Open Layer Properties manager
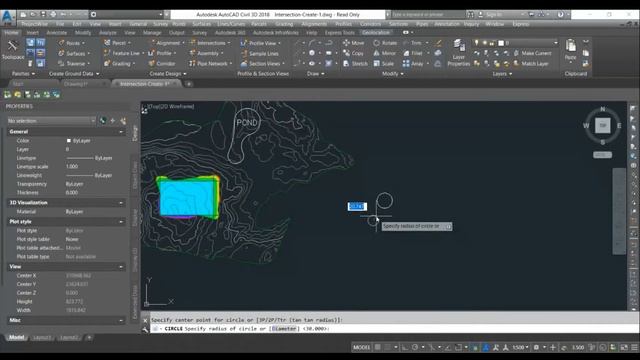Screen dimensions: 640x360 point(458,53)
